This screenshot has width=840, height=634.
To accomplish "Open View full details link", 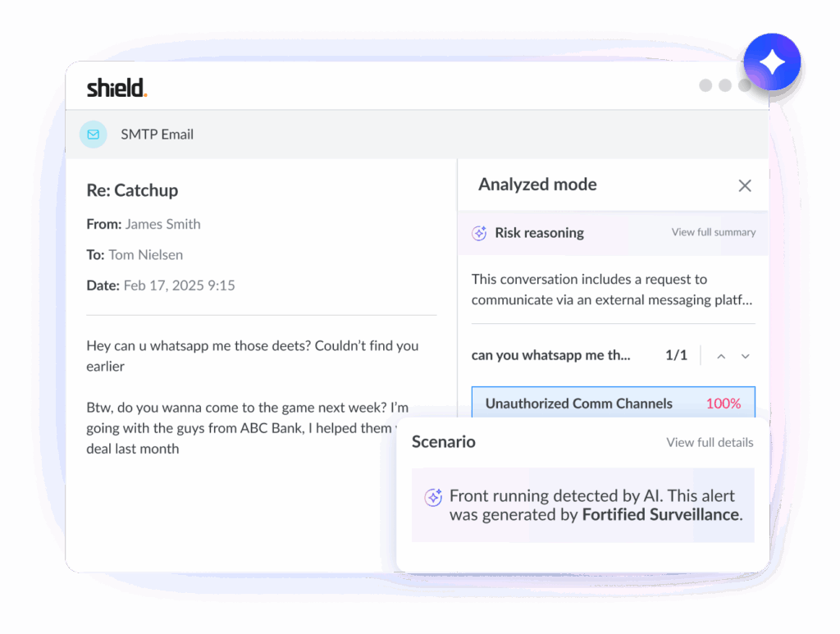I will 710,442.
